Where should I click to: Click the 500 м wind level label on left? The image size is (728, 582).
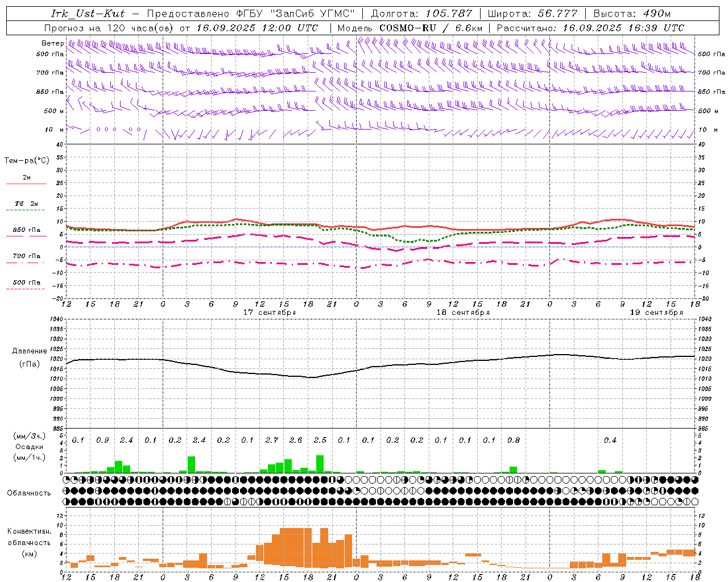coord(54,111)
